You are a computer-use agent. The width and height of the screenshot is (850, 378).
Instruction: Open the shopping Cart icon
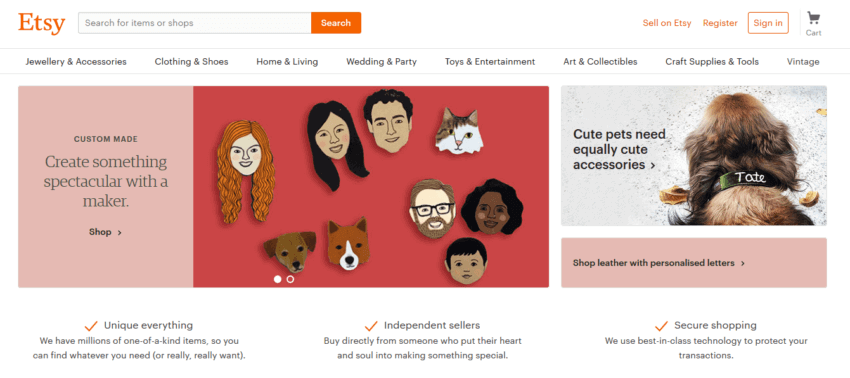[x=813, y=18]
